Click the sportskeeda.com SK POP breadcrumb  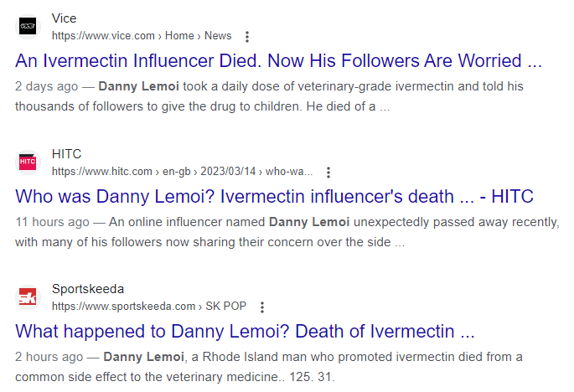click(x=148, y=307)
